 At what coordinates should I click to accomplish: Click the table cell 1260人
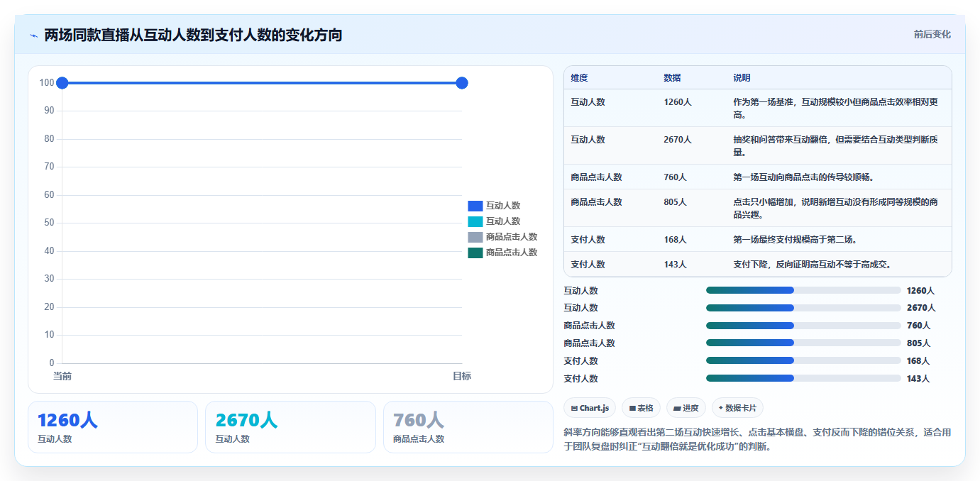click(x=678, y=102)
